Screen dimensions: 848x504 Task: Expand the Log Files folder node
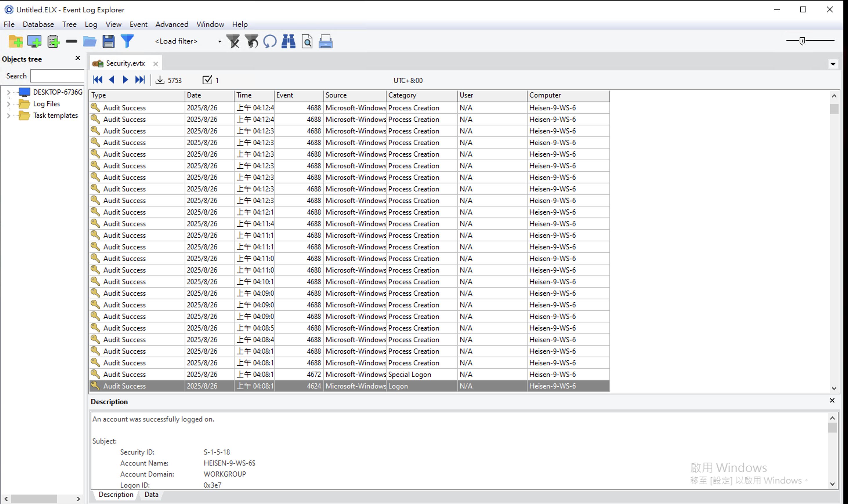coord(8,104)
